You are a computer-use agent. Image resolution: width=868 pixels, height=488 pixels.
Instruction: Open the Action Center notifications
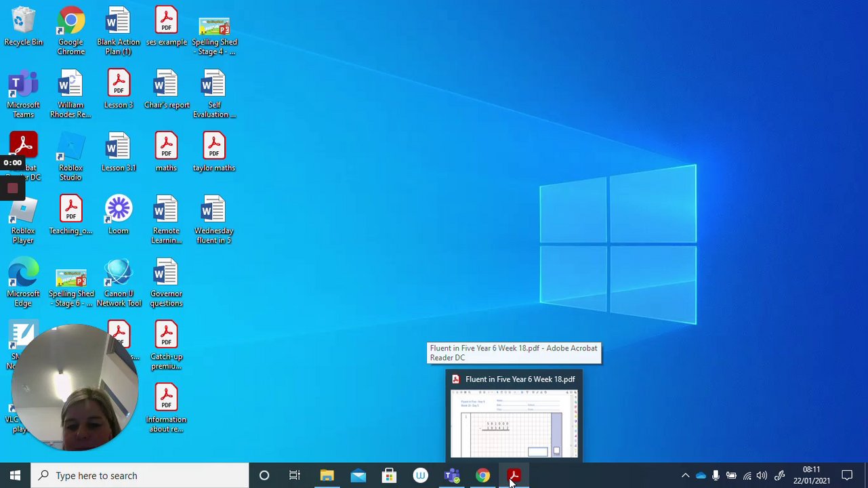pyautogui.click(x=847, y=476)
